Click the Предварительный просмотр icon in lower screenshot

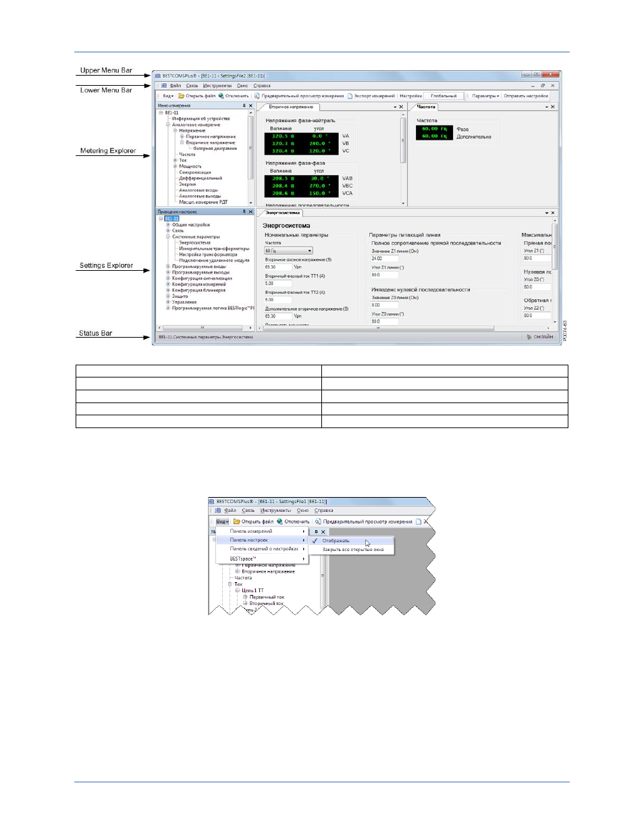pos(318,521)
